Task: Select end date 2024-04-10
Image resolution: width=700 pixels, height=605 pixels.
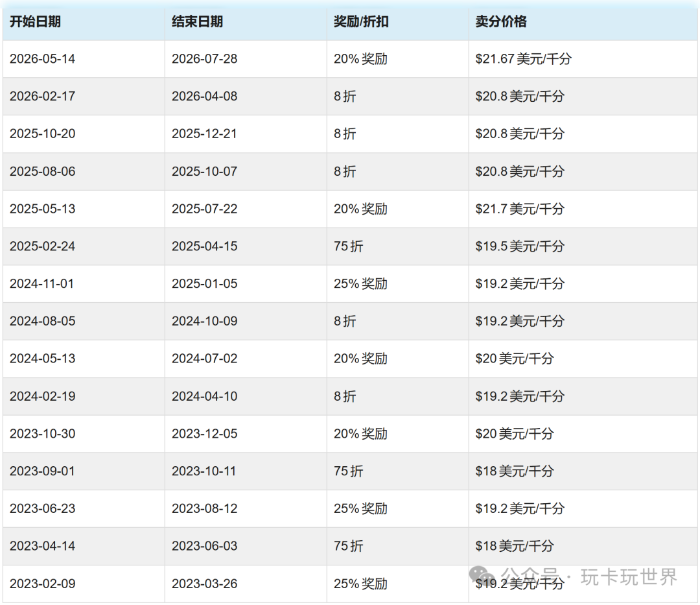Action: click(204, 396)
